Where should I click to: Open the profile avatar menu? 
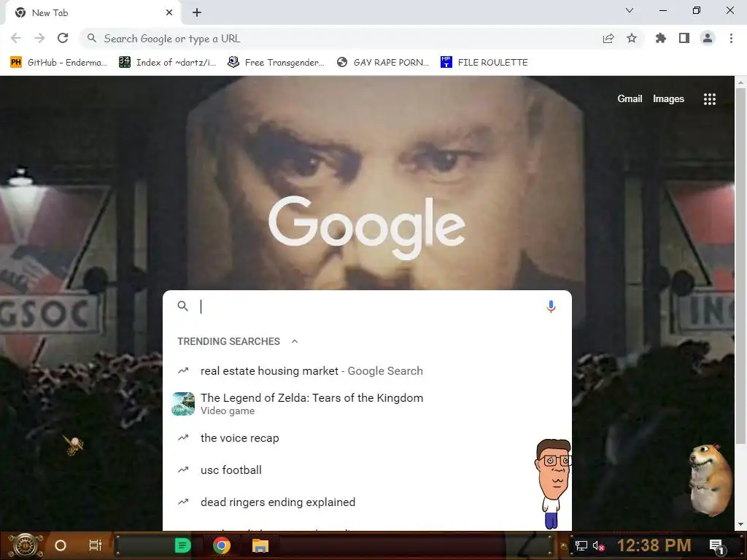coord(708,38)
